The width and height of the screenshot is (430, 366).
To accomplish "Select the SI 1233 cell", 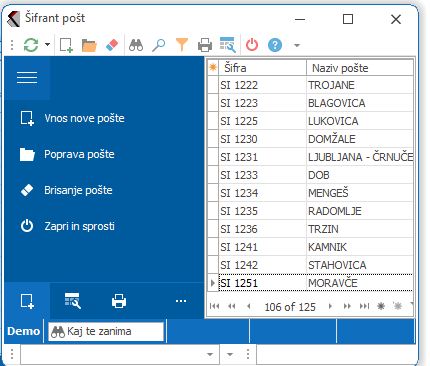I will (x=262, y=175).
